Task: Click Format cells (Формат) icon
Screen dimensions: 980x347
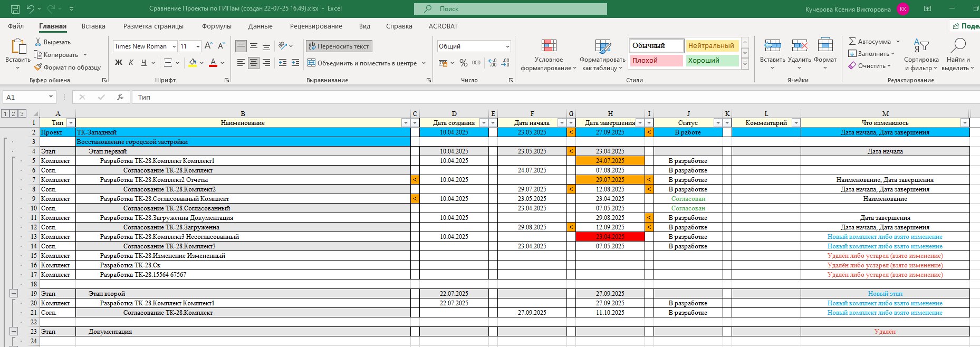Action: 825,46
